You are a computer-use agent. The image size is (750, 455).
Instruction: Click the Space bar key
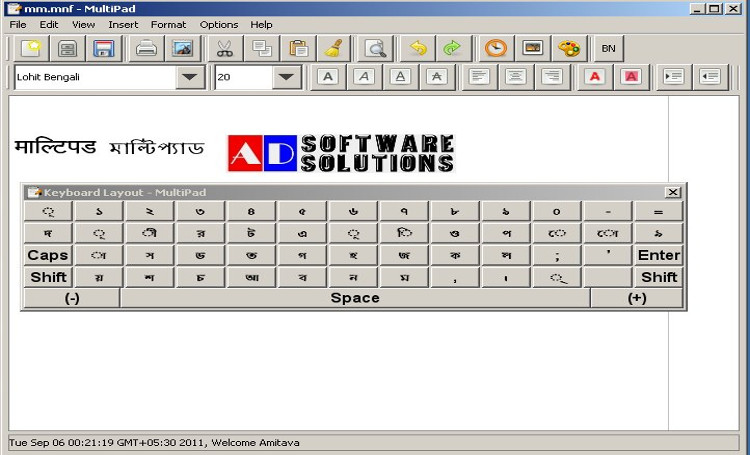[x=355, y=298]
